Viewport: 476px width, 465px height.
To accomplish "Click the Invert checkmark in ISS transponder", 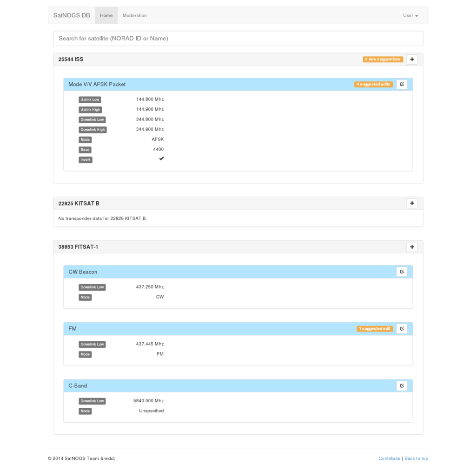I will click(x=161, y=159).
